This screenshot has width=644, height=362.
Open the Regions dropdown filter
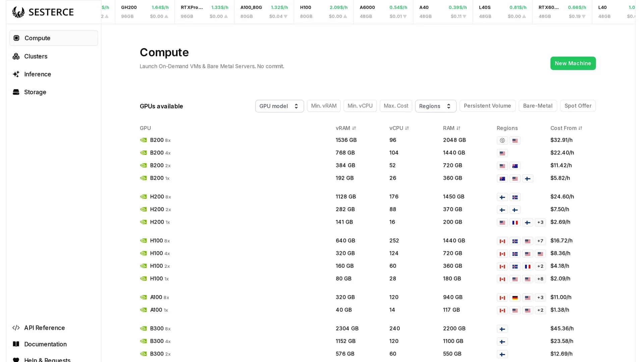point(435,106)
